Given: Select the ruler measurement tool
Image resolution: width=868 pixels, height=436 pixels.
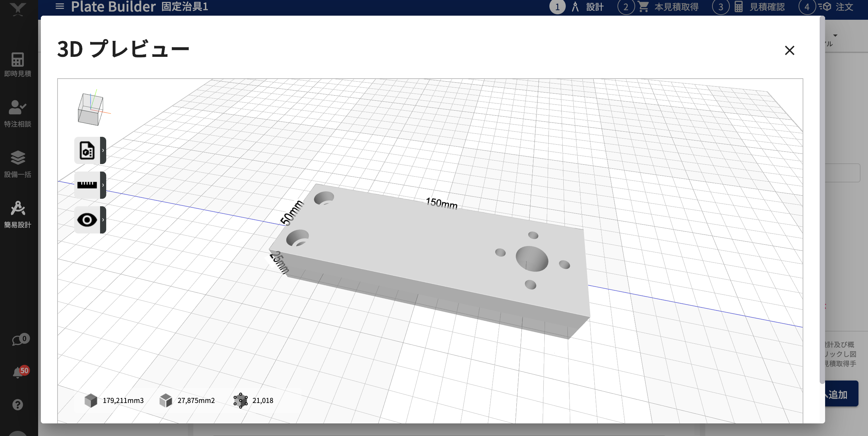Looking at the screenshot, I should coord(87,185).
